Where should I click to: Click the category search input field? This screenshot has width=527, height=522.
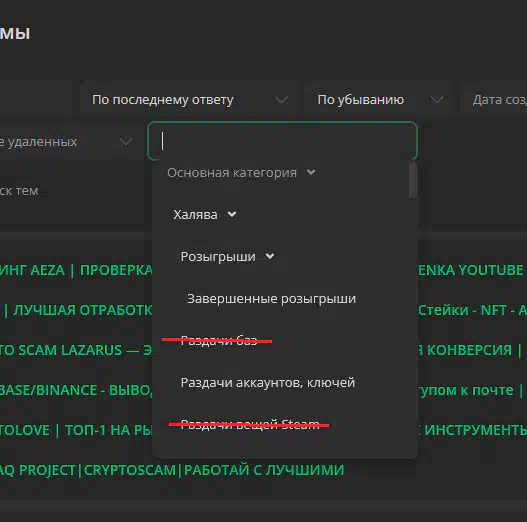[x=282, y=141]
